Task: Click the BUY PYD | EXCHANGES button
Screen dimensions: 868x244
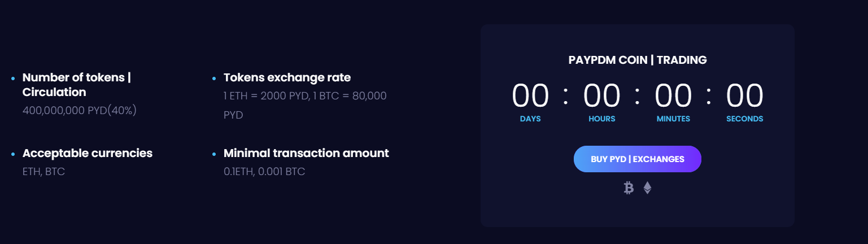Action: (x=638, y=159)
